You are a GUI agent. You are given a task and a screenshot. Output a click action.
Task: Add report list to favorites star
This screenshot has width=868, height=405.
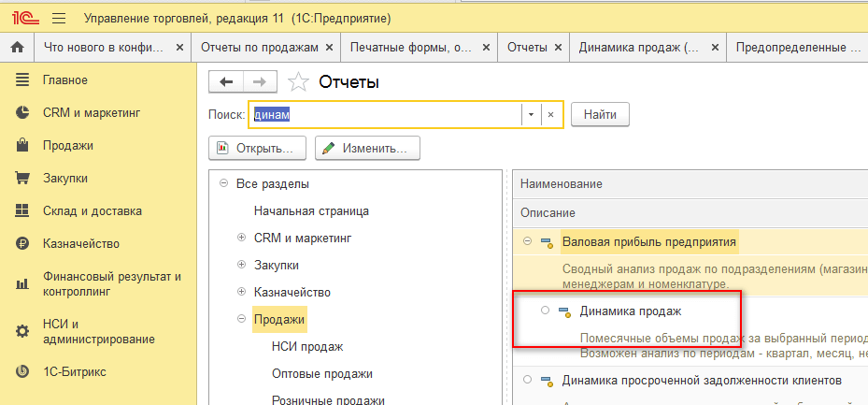pyautogui.click(x=298, y=82)
